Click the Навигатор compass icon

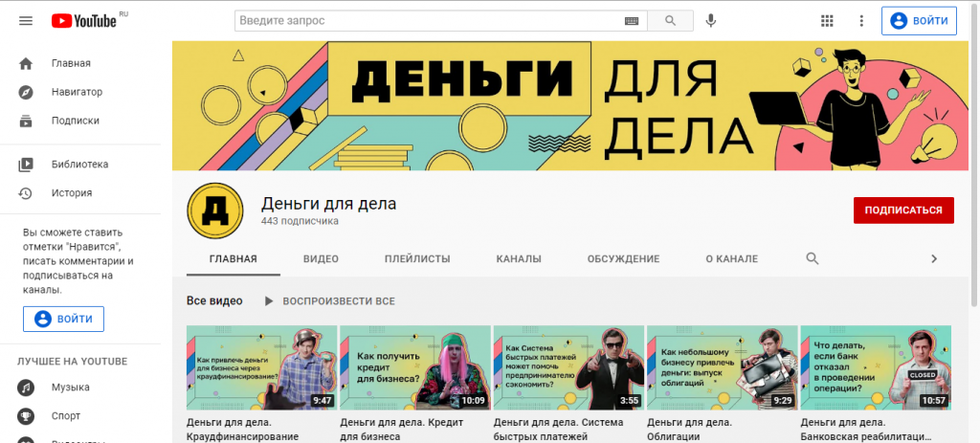click(26, 92)
